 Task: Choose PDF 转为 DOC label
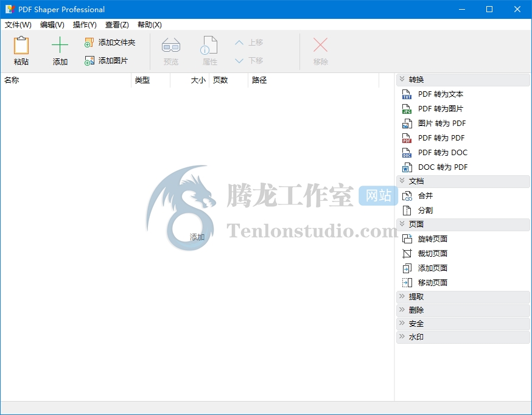443,153
